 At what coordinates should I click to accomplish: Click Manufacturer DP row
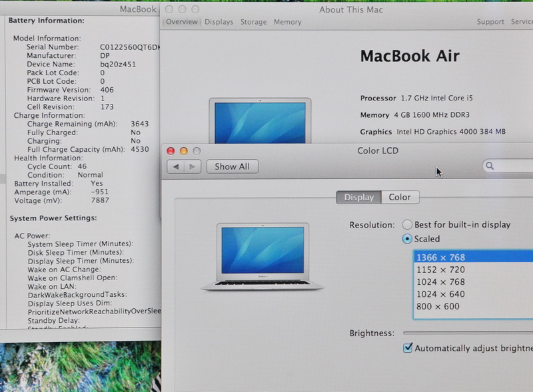(x=69, y=55)
